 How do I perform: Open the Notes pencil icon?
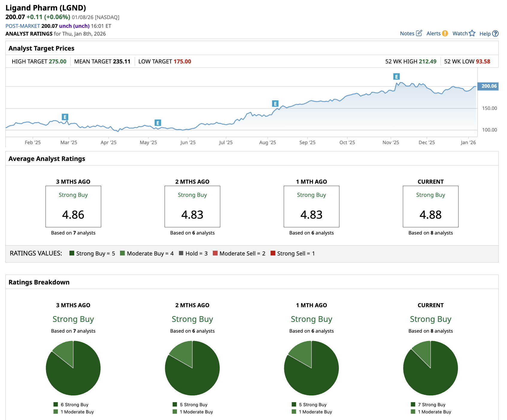pos(419,33)
